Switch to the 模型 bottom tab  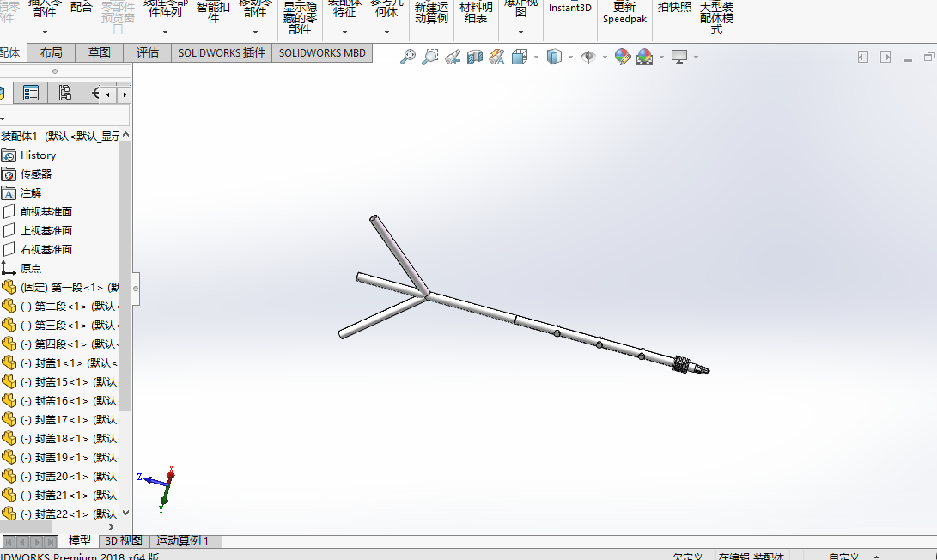80,541
